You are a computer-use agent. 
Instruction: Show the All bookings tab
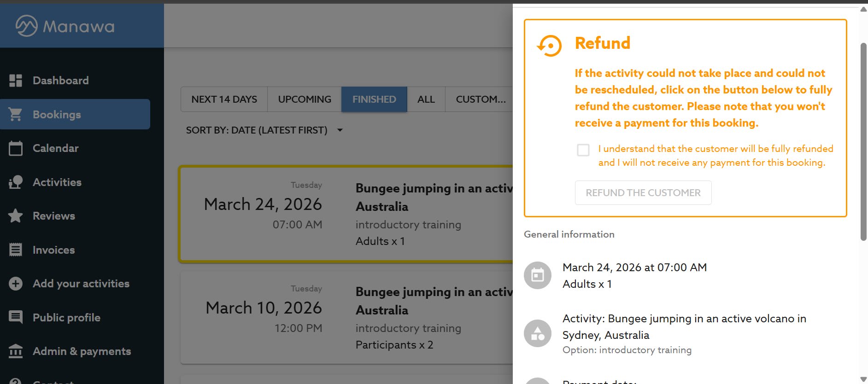point(426,99)
